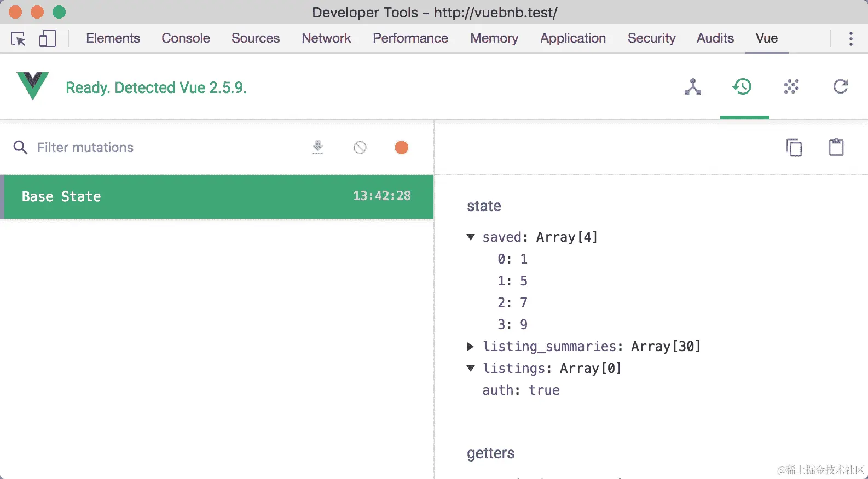
Task: Close the Developer Tools window
Action: click(x=15, y=12)
